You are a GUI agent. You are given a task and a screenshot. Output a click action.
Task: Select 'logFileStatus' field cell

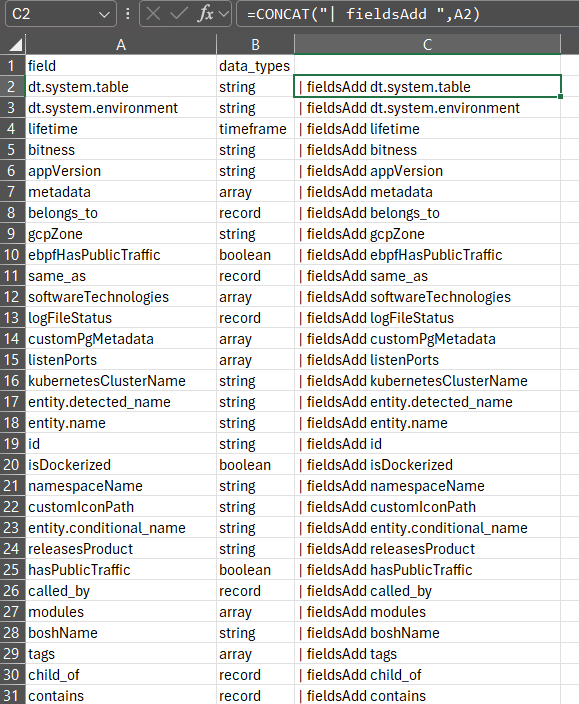pyautogui.click(x=121, y=318)
